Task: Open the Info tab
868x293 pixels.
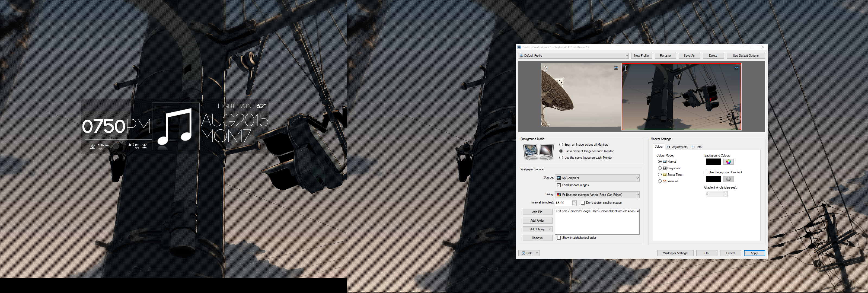Action: pos(697,147)
